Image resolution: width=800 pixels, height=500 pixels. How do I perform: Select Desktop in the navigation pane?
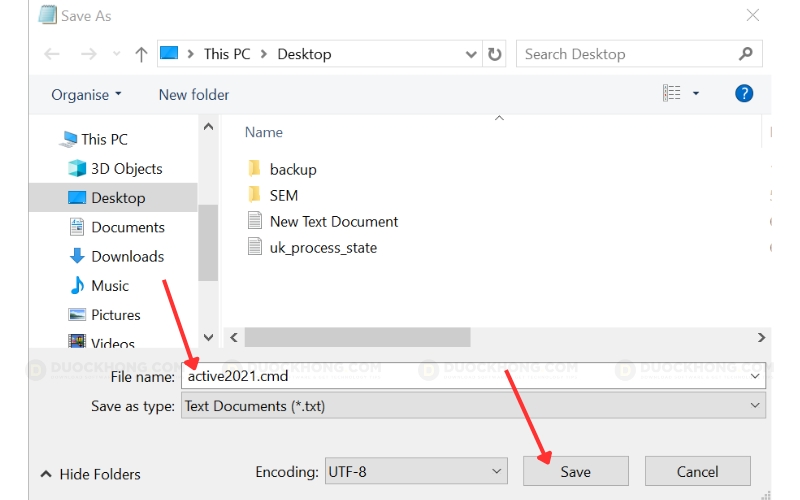[113, 197]
